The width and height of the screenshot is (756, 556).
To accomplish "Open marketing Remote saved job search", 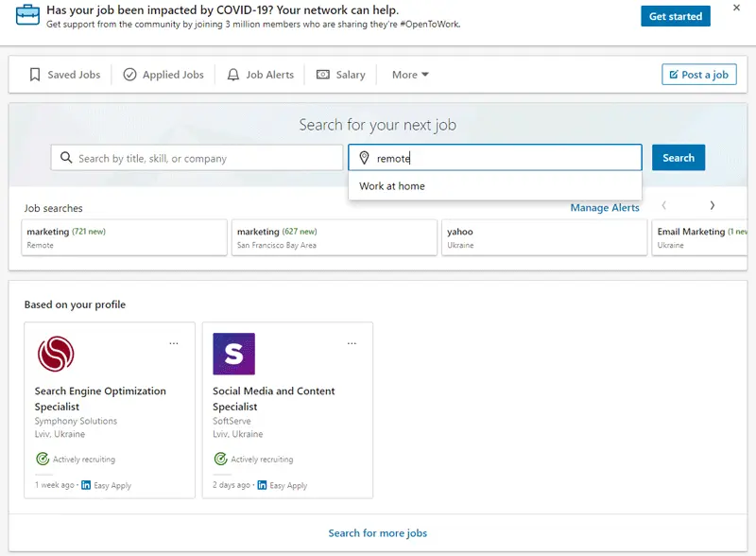I will click(x=124, y=237).
